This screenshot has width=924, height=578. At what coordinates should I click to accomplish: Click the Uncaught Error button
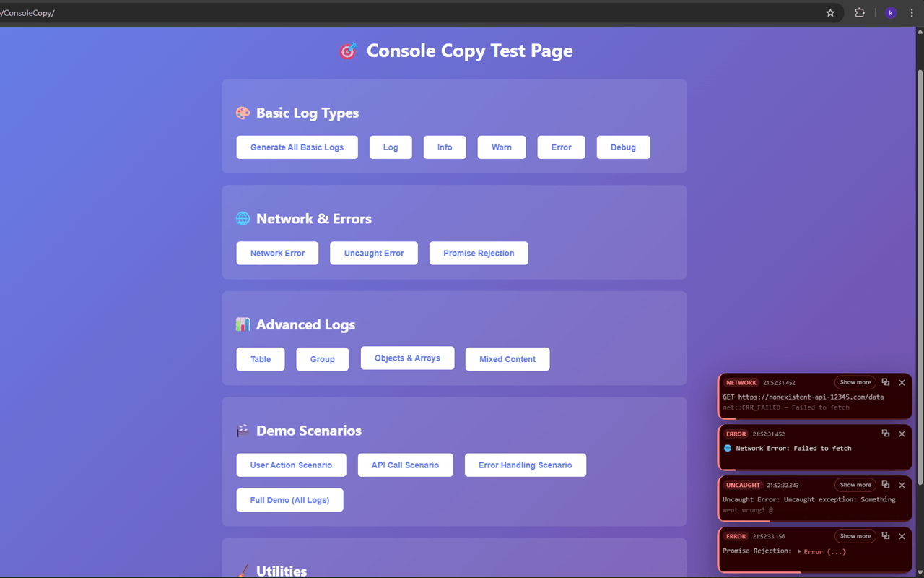(x=374, y=254)
